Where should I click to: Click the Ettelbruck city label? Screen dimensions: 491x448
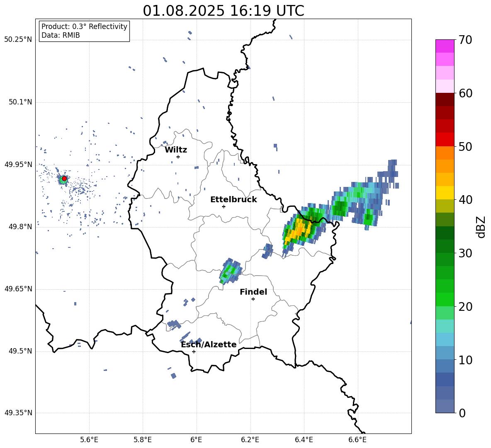coord(233,200)
